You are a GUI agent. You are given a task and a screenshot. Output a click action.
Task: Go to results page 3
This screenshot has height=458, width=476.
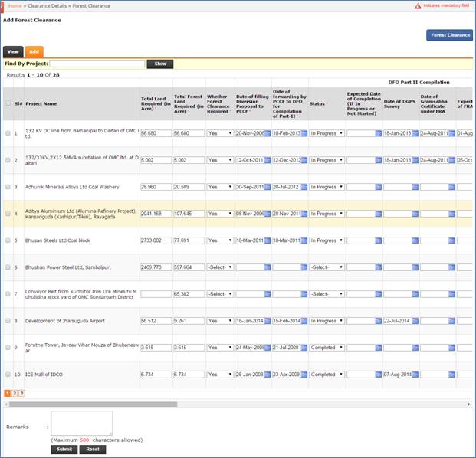pyautogui.click(x=21, y=394)
